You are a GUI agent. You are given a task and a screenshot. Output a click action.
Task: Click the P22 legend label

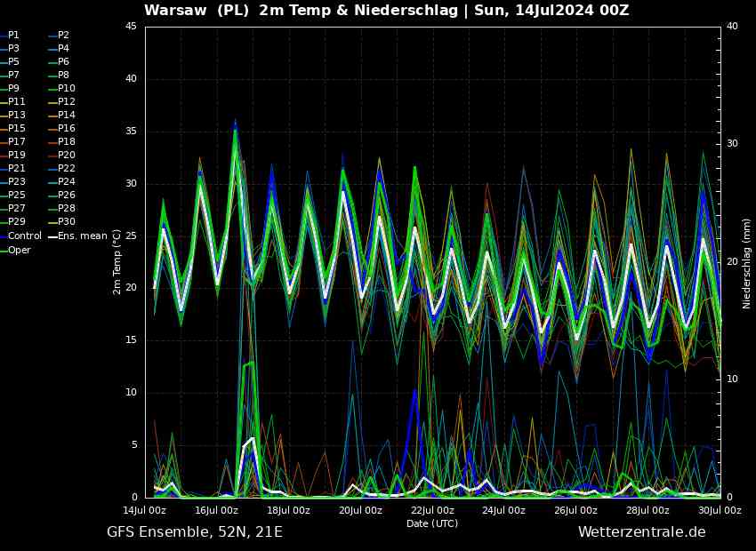pyautogui.click(x=66, y=169)
